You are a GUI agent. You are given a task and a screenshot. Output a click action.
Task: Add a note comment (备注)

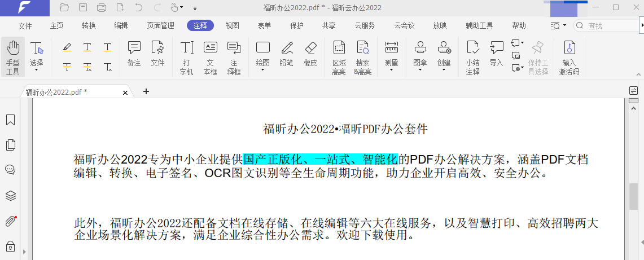(x=134, y=54)
